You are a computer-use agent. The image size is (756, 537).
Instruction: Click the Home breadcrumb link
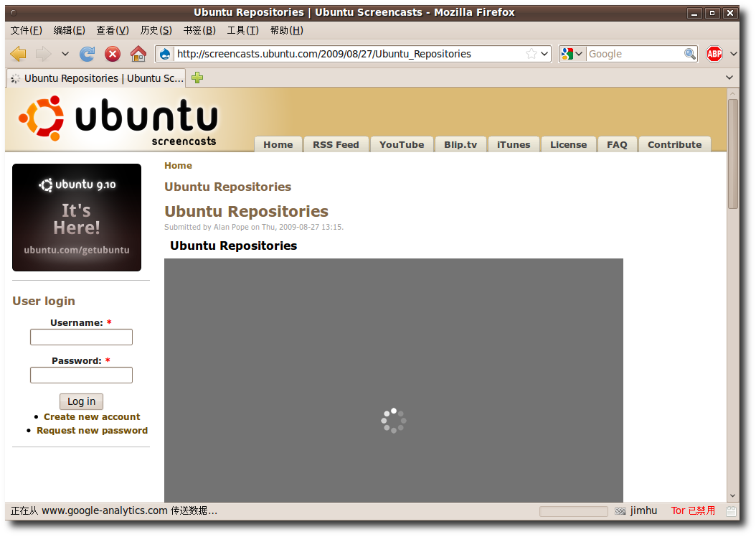click(178, 166)
